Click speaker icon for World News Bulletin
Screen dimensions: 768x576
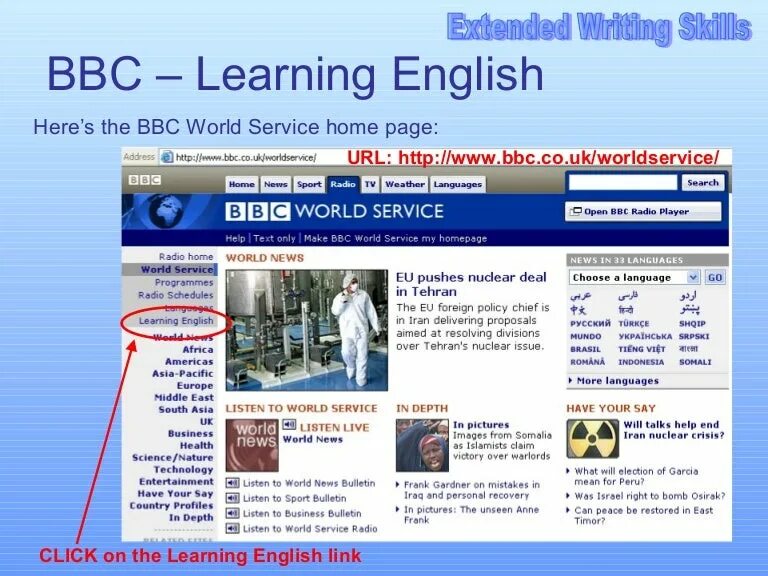pos(232,483)
